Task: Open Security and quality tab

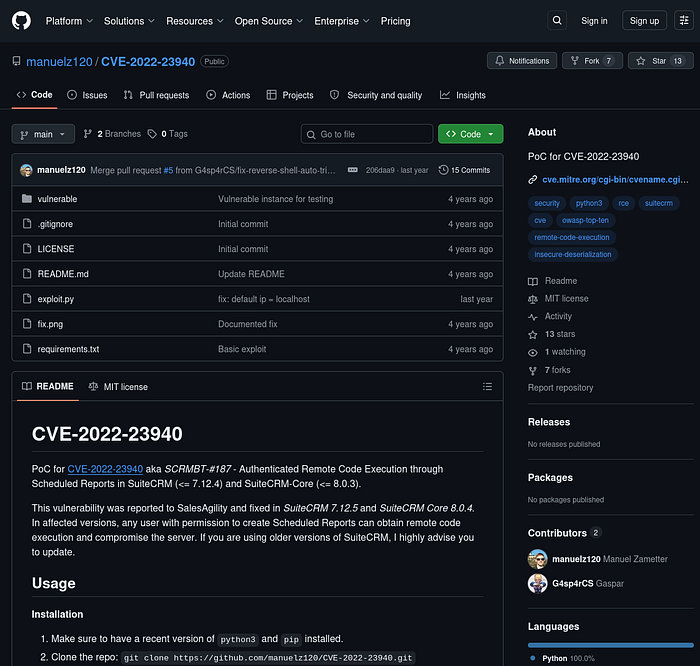Action: tap(376, 95)
